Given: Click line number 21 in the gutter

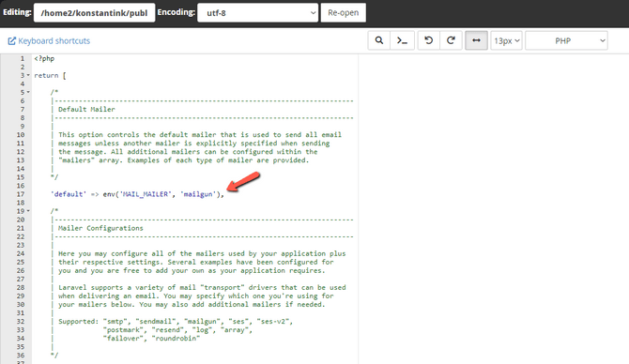Looking at the screenshot, I should (21, 228).
